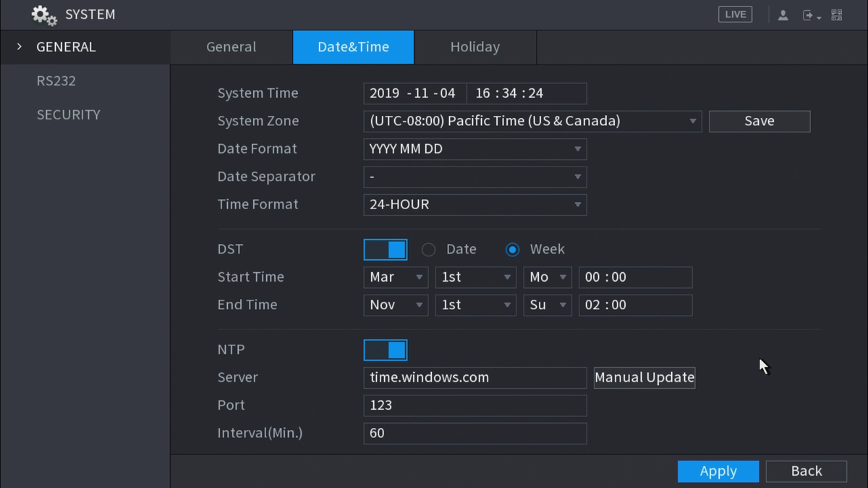Switch to the Holiday tab
The height and width of the screenshot is (488, 868).
coord(475,47)
